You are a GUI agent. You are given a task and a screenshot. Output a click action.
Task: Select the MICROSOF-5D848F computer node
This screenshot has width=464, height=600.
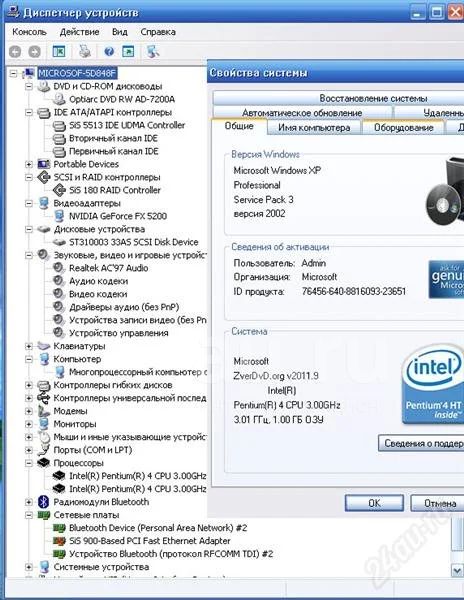77,73
